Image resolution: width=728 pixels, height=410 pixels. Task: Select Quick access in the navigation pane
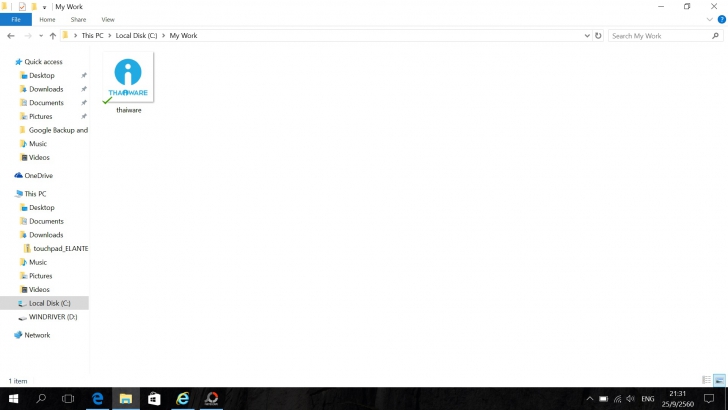pyautogui.click(x=43, y=62)
